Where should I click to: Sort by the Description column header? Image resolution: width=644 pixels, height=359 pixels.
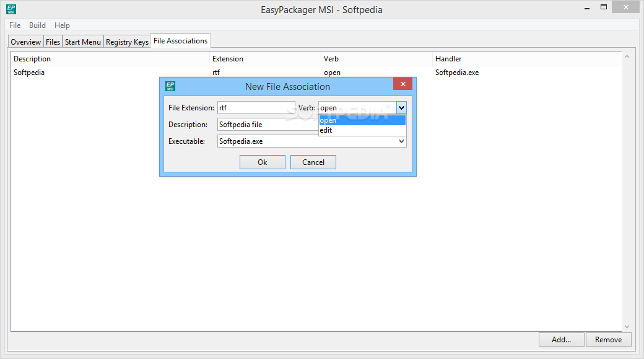[110, 59]
